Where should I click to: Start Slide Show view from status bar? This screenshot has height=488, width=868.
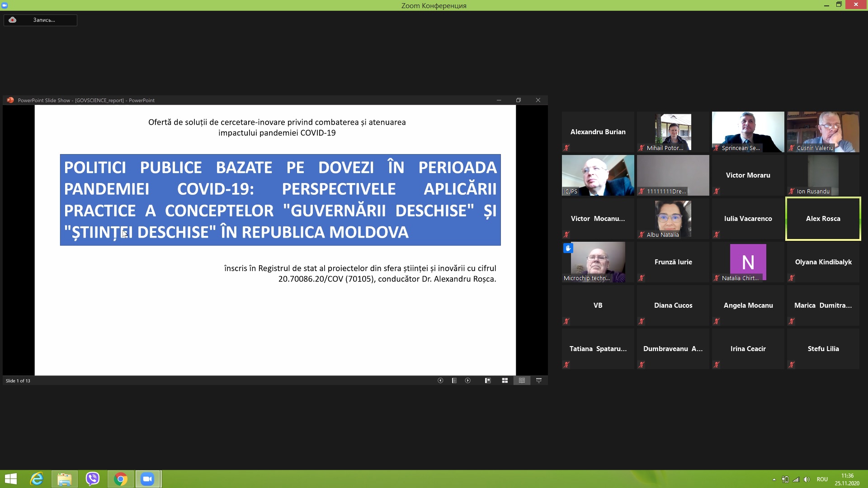click(x=539, y=380)
